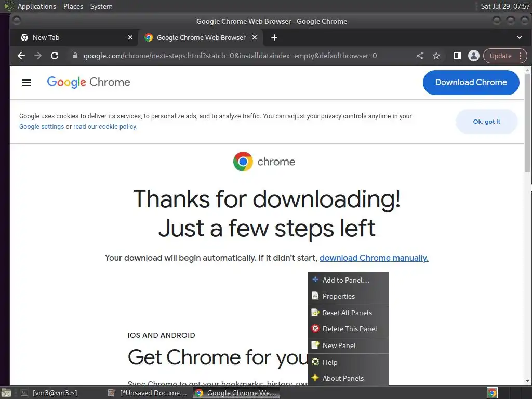Open the Applications menu
Viewport: 532px width, 399px height.
click(x=37, y=6)
